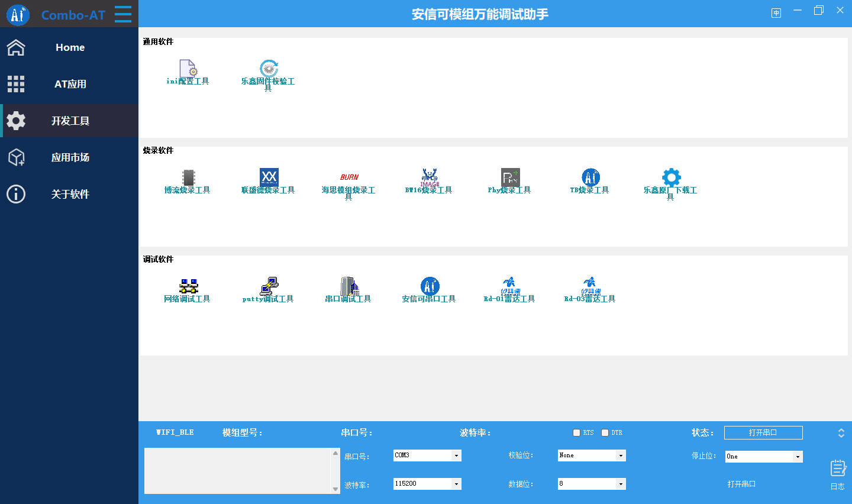Click the log area scrollbar up arrow

335,453
